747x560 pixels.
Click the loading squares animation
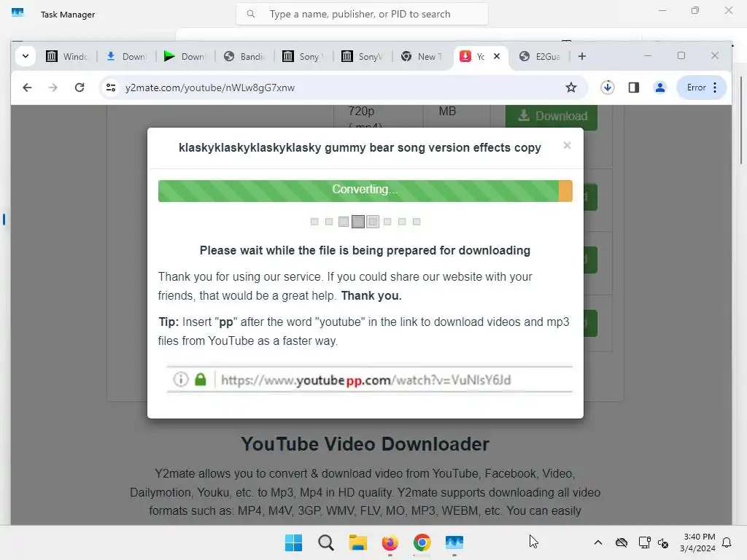pyautogui.click(x=365, y=222)
